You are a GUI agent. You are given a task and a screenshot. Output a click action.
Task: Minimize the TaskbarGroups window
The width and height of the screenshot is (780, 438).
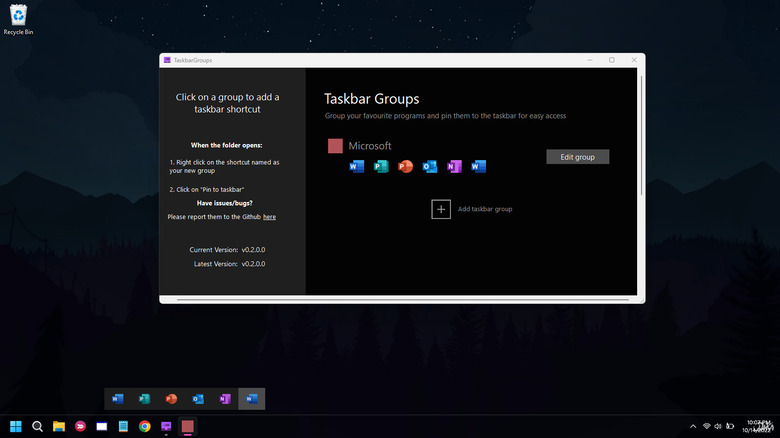pyautogui.click(x=590, y=60)
